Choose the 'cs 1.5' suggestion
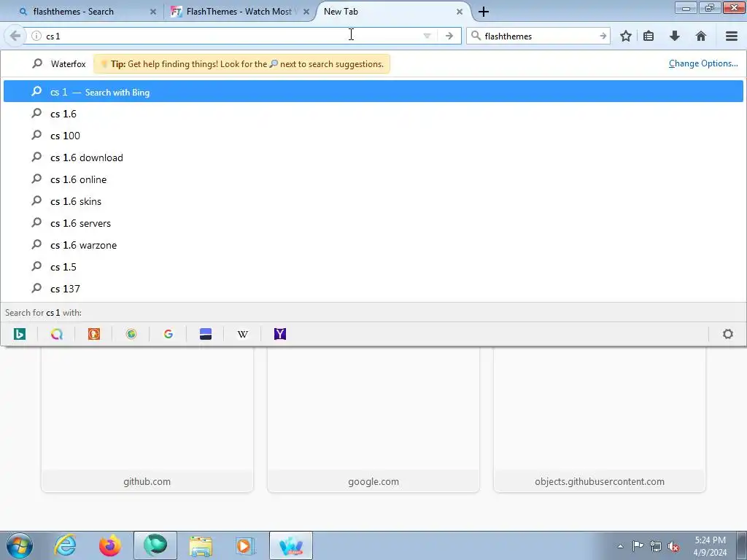Viewport: 747px width, 560px height. pyautogui.click(x=373, y=267)
